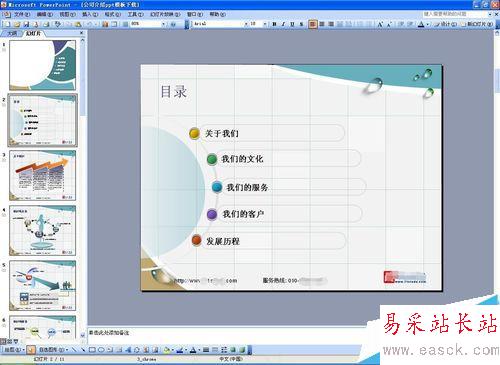The height and width of the screenshot is (365, 500).
Task: Click Insert Picture icon
Action: coord(155,350)
